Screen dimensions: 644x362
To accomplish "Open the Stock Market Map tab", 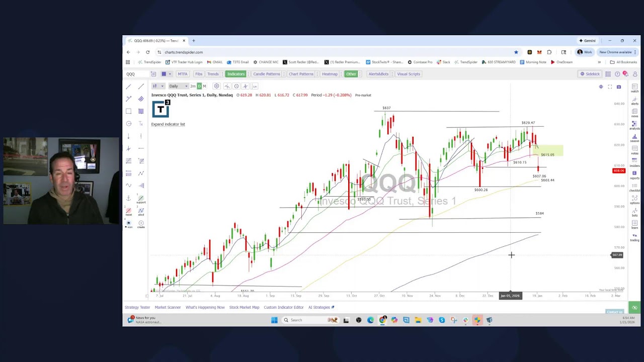I will tap(244, 307).
